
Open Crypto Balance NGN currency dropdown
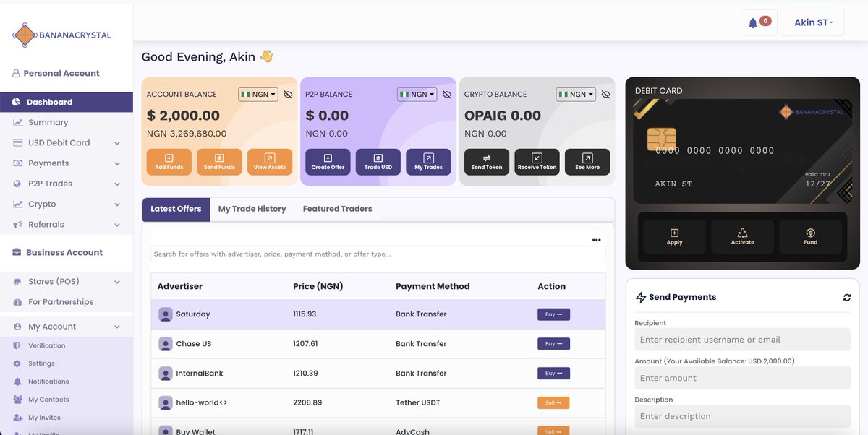click(x=576, y=95)
